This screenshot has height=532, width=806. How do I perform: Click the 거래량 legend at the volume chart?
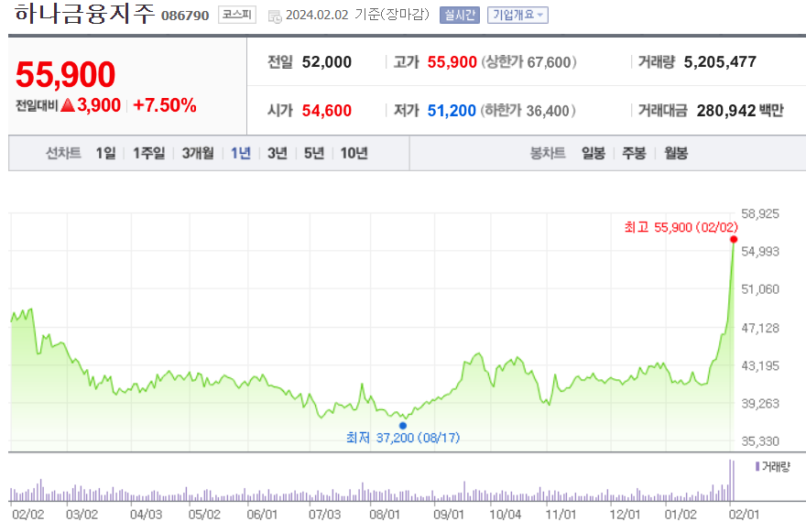point(773,467)
